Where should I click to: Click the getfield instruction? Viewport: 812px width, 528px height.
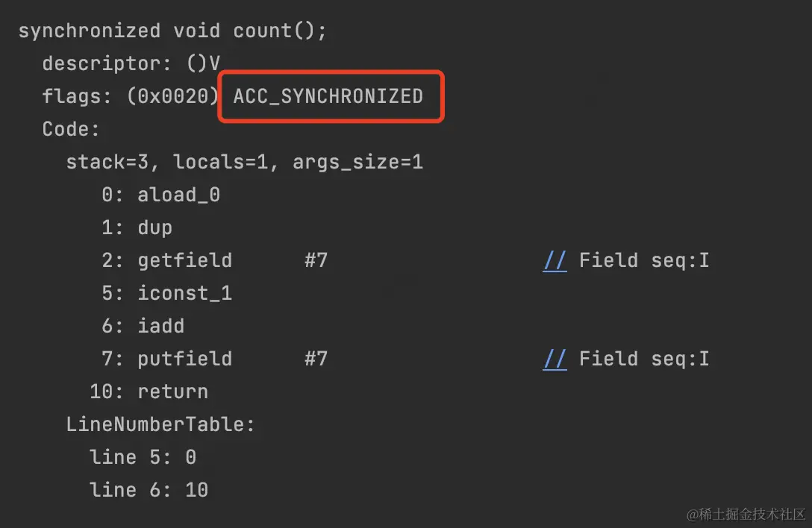(x=185, y=260)
